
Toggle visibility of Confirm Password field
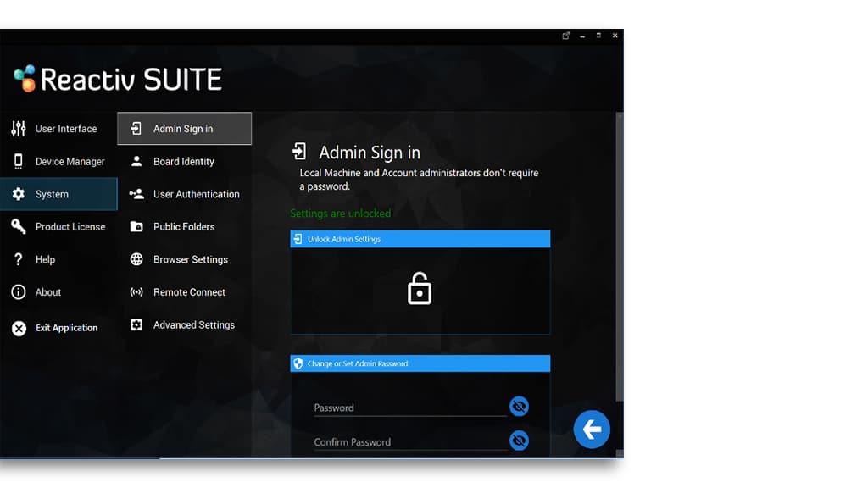tap(519, 441)
